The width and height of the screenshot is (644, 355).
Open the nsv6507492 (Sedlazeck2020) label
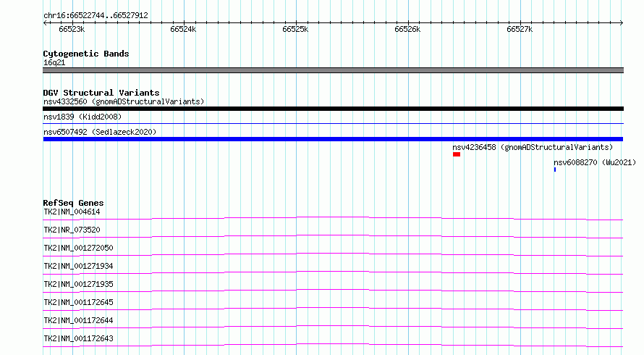pos(100,132)
